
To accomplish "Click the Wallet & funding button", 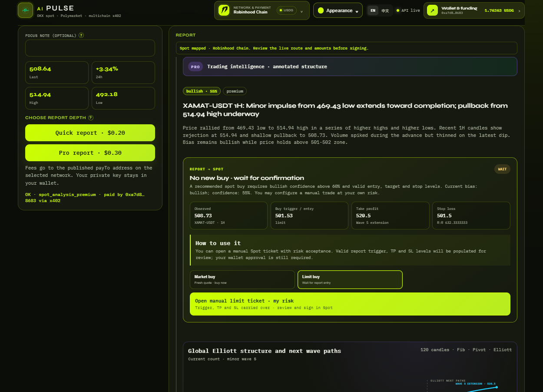I will [x=474, y=10].
